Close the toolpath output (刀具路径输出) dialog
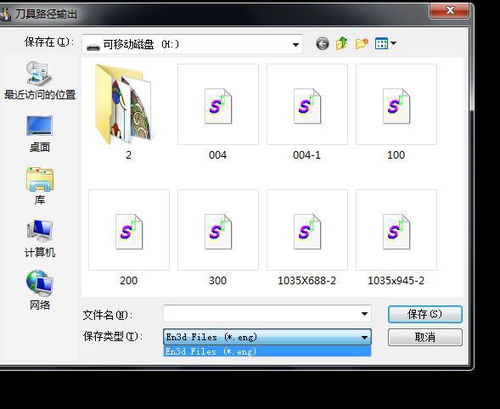This screenshot has height=409, width=500. pos(450,11)
